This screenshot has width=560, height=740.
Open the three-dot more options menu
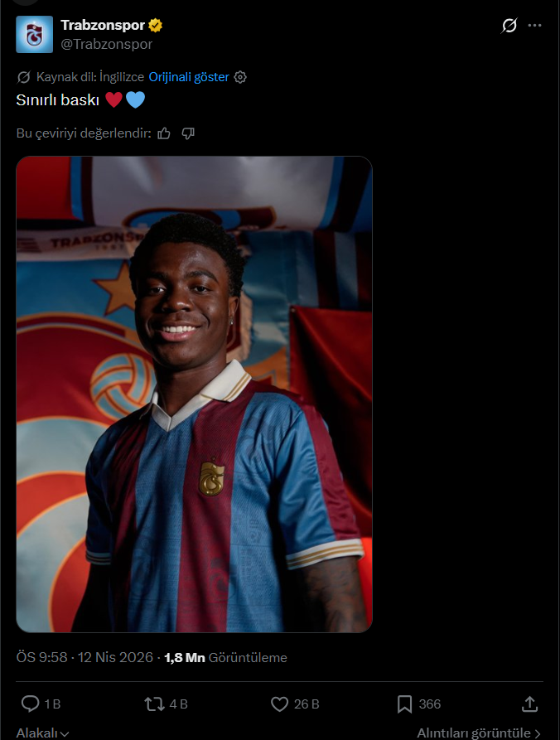coord(535,26)
